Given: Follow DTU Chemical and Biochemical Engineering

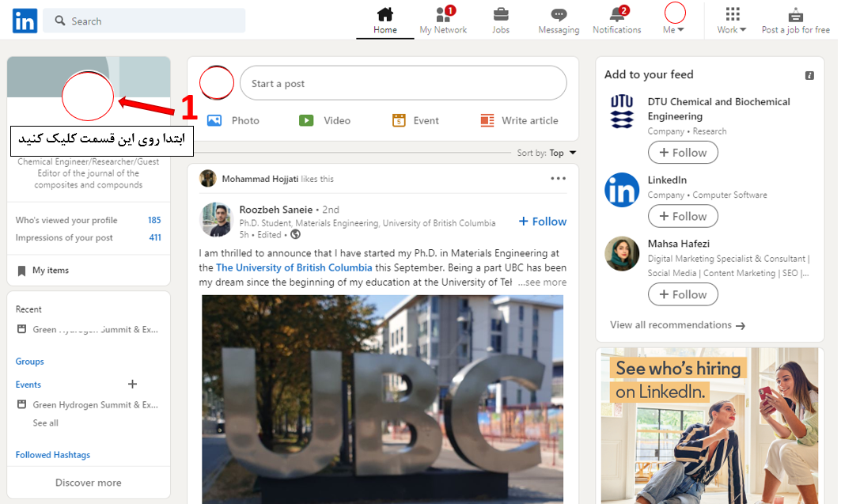Looking at the screenshot, I should tap(683, 153).
